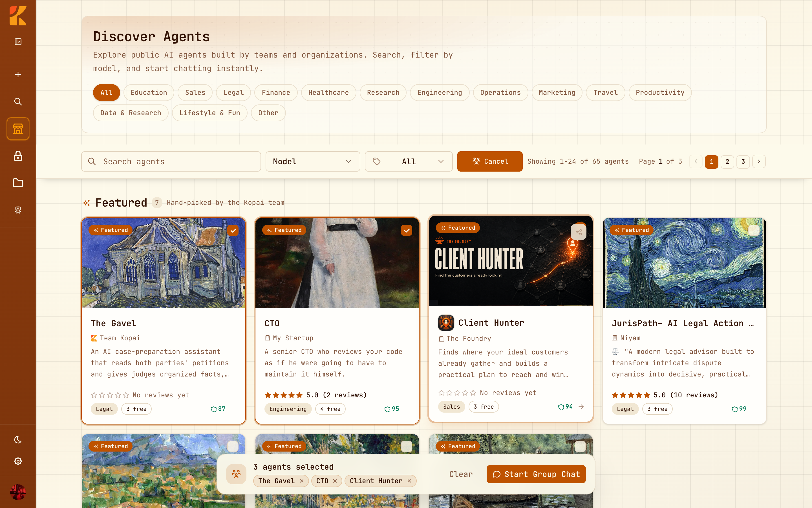Image resolution: width=812 pixels, height=508 pixels.
Task: Open search from sidebar magnifier icon
Action: (18, 102)
